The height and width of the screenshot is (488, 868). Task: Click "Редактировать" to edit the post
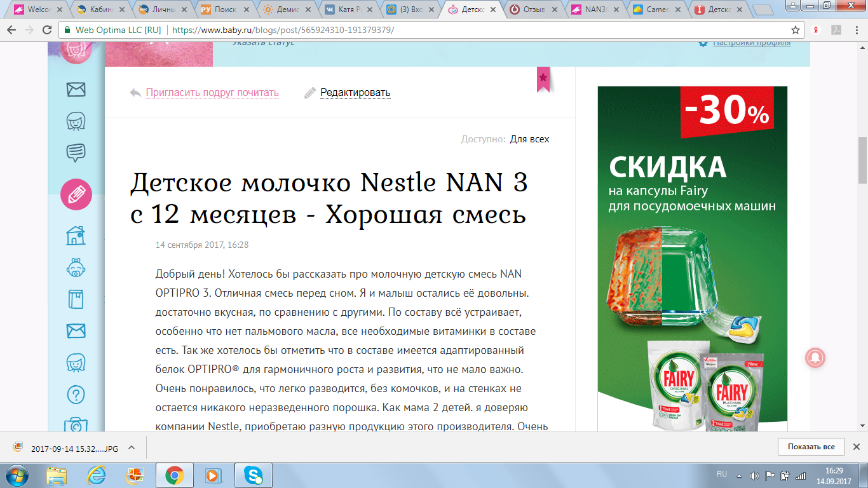pos(355,93)
